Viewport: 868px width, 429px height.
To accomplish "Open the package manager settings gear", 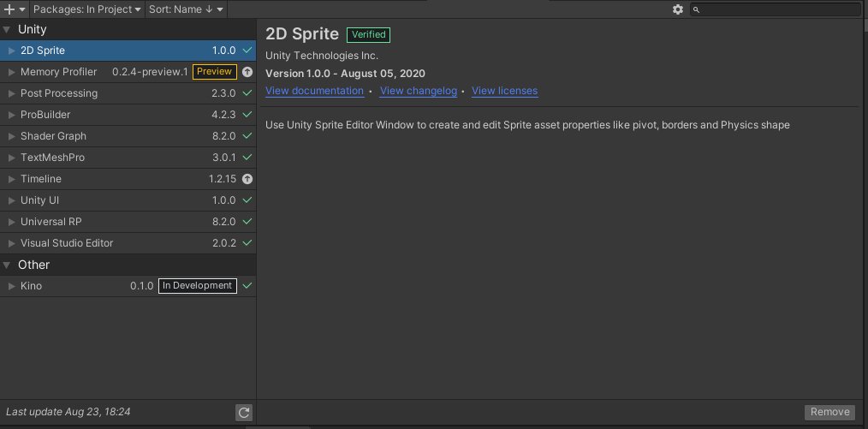I will coord(678,9).
